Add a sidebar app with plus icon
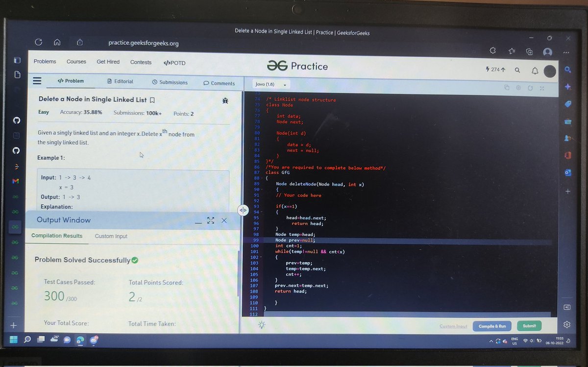The width and height of the screenshot is (588, 367). [567, 191]
